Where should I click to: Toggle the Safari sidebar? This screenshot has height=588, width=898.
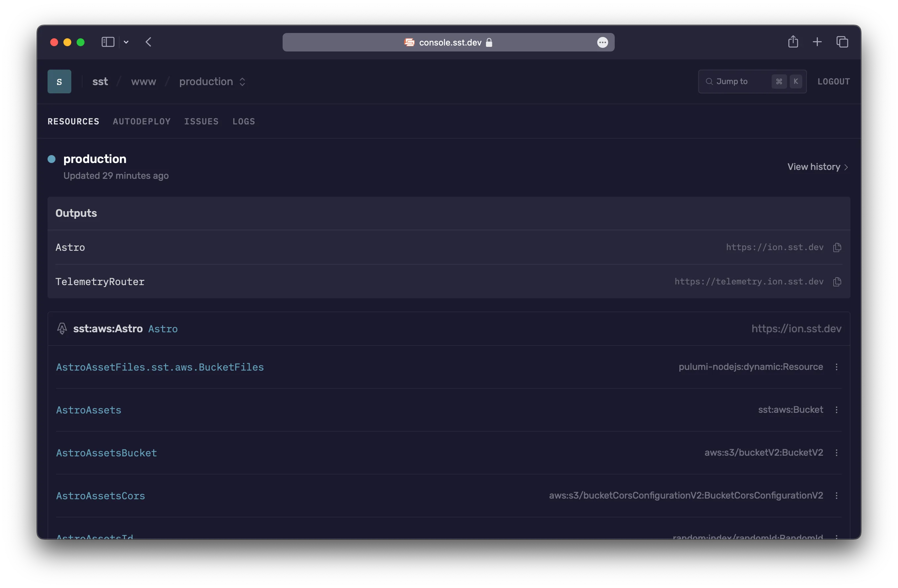pos(108,42)
